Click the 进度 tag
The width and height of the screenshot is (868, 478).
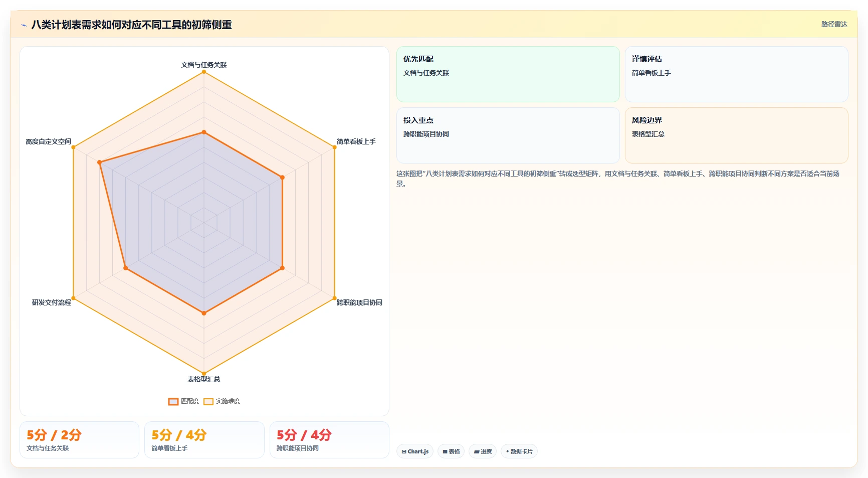[483, 451]
